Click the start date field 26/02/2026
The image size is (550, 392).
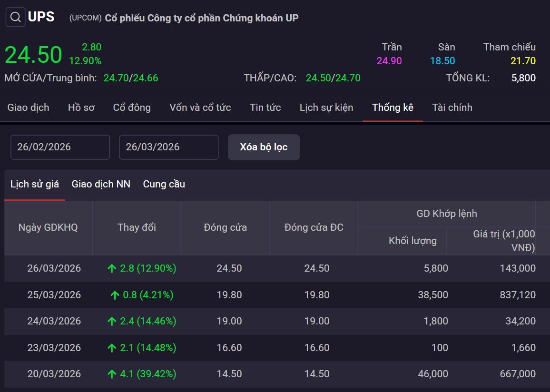coord(60,147)
